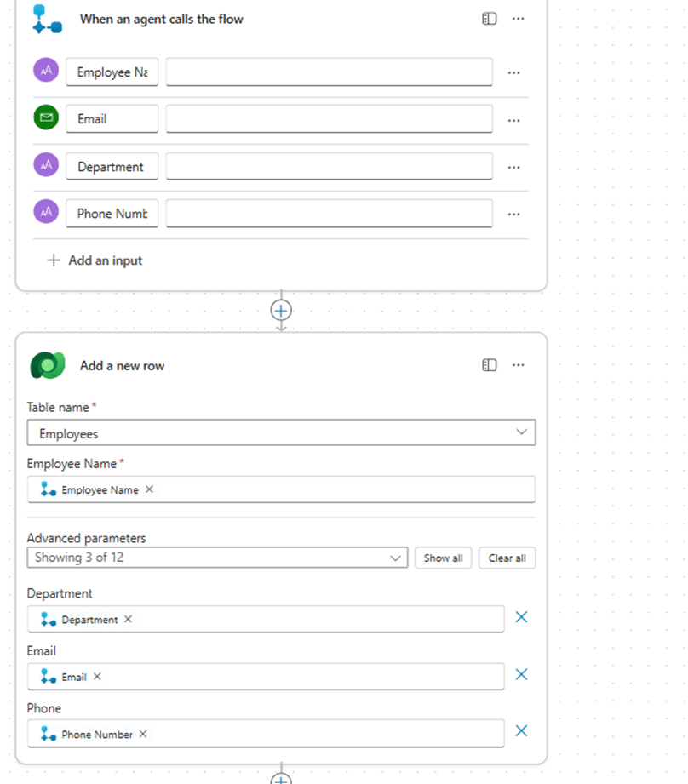
Task: Click the Clear all button
Action: point(507,558)
